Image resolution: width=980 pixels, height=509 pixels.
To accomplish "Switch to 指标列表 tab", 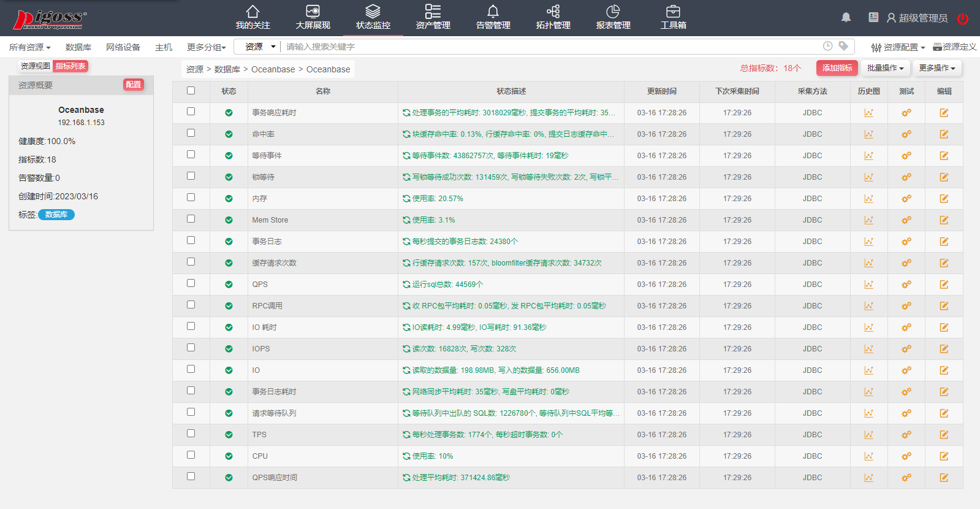I will 70,66.
